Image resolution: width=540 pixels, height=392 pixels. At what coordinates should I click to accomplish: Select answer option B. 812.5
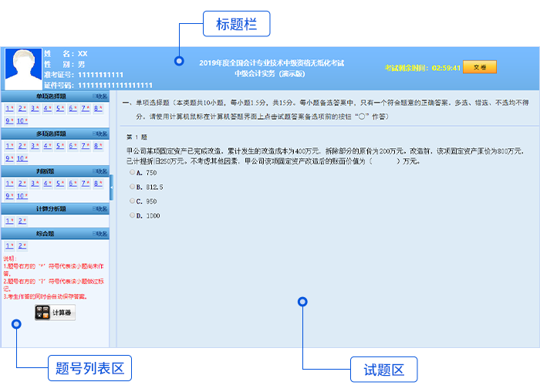tap(132, 187)
